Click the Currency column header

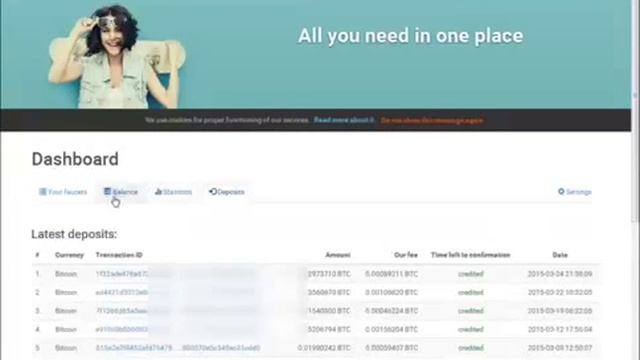pos(69,255)
